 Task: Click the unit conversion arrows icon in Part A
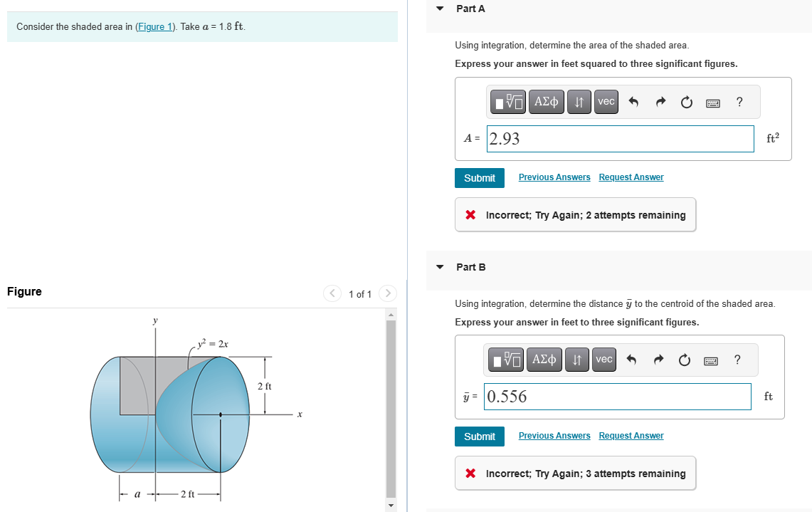[579, 102]
